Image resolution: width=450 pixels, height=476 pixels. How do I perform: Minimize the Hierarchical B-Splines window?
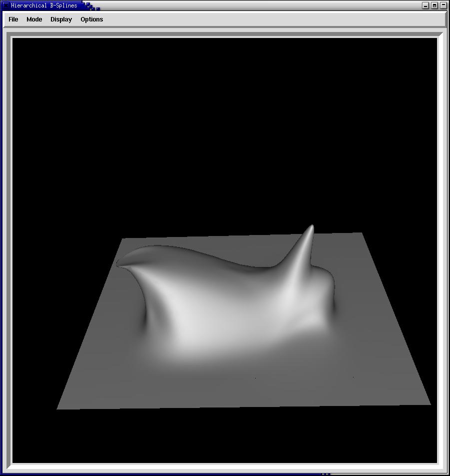point(426,5)
